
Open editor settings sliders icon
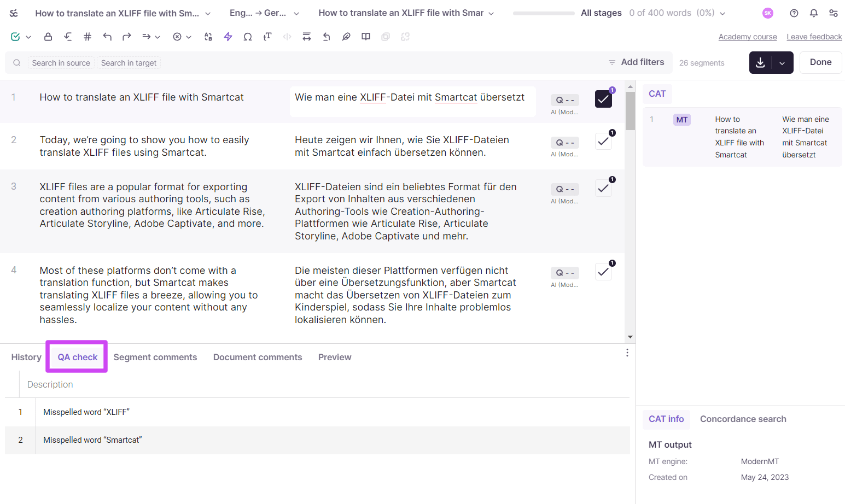[834, 13]
